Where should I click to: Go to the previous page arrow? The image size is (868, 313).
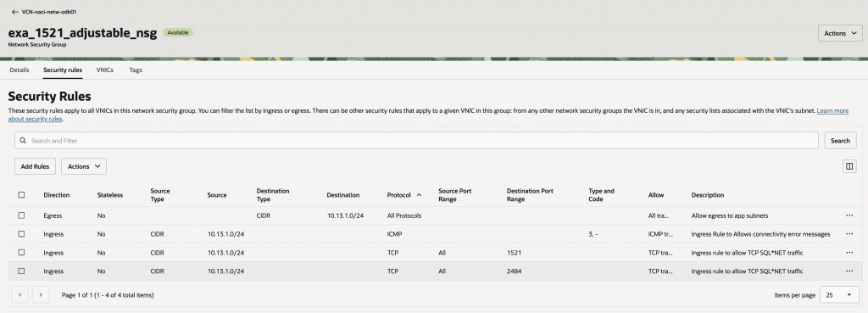(x=20, y=294)
